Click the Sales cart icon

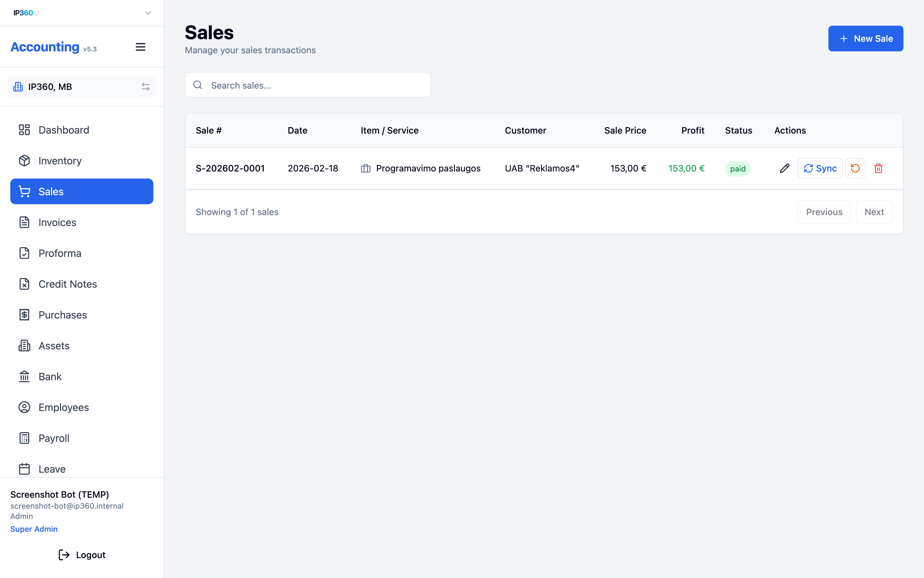coord(24,191)
